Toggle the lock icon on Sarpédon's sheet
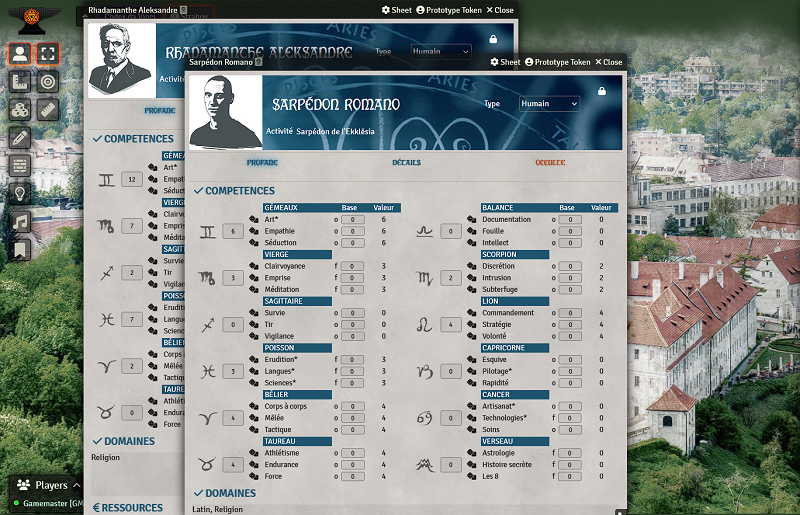Image resolution: width=800 pixels, height=515 pixels. pyautogui.click(x=601, y=91)
